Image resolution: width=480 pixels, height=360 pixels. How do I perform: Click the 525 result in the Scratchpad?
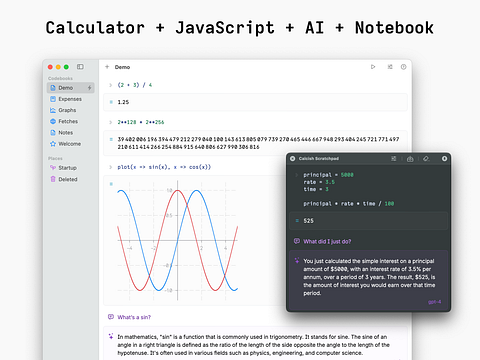pos(308,221)
